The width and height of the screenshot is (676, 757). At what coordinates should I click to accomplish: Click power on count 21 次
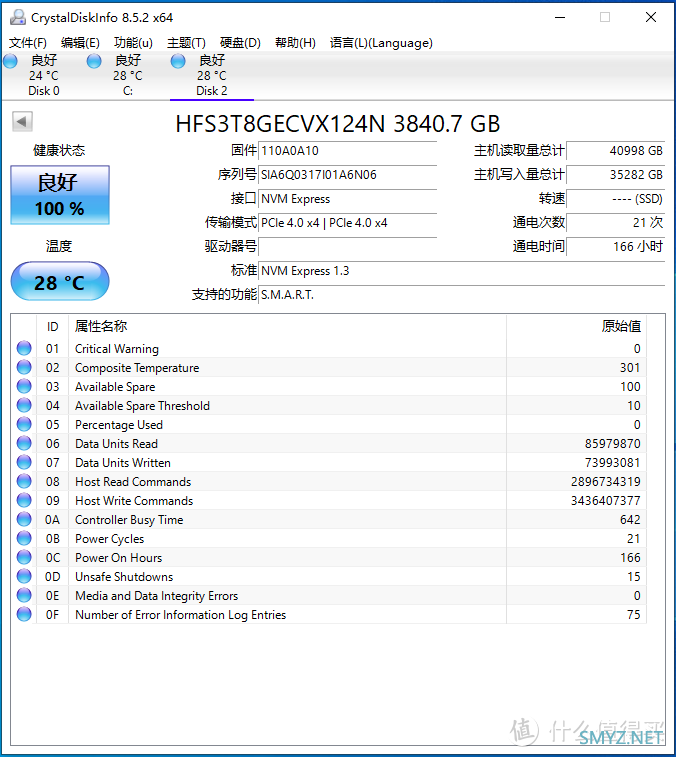coord(616,223)
